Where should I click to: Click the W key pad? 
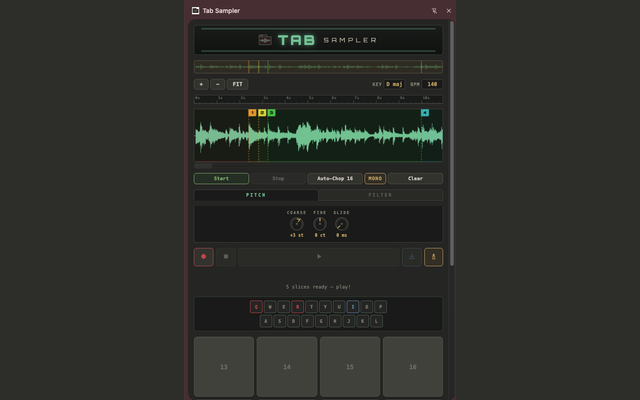[x=270, y=307]
